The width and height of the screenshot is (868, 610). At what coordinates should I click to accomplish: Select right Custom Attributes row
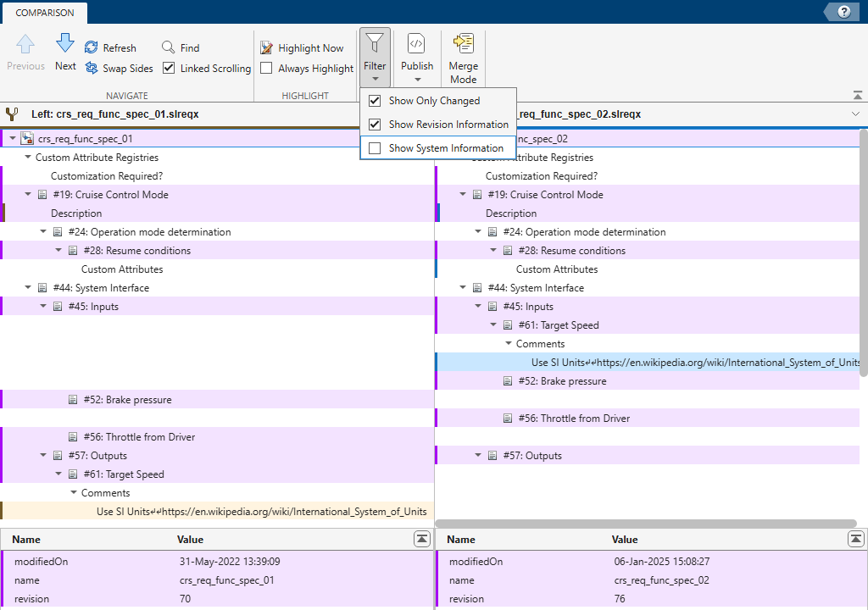pyautogui.click(x=648, y=269)
